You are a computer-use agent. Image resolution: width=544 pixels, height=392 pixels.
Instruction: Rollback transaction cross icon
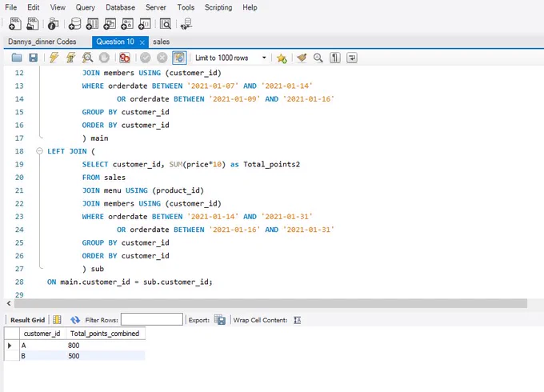(162, 58)
